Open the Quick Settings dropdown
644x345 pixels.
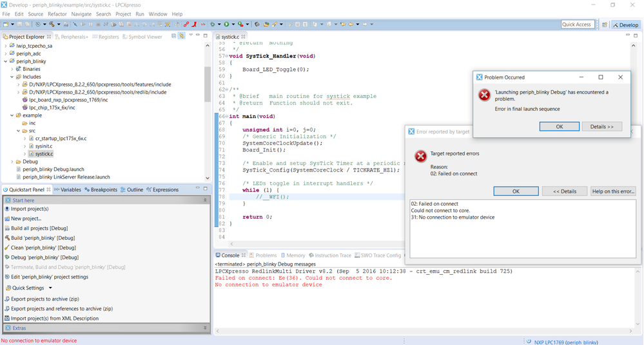[28, 288]
